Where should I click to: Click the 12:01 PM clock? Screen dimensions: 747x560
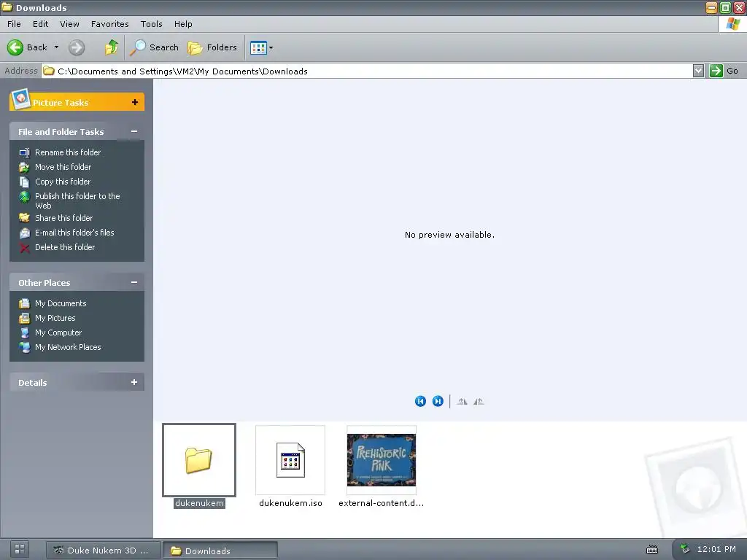click(716, 549)
